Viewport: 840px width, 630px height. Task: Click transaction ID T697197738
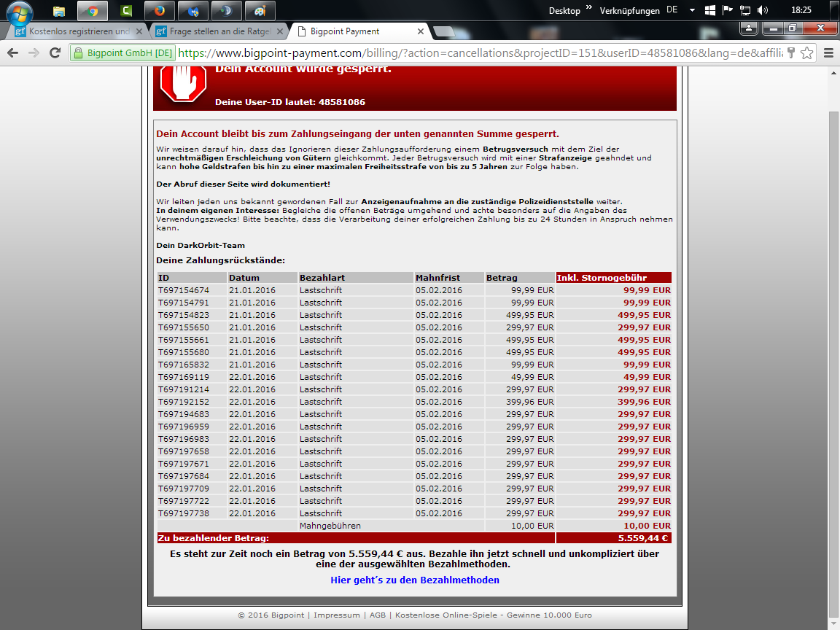pos(184,513)
